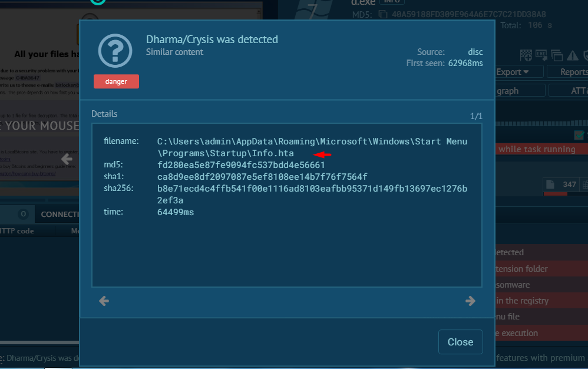
Task: Open the ATT&CK matrix button
Action: point(569,91)
